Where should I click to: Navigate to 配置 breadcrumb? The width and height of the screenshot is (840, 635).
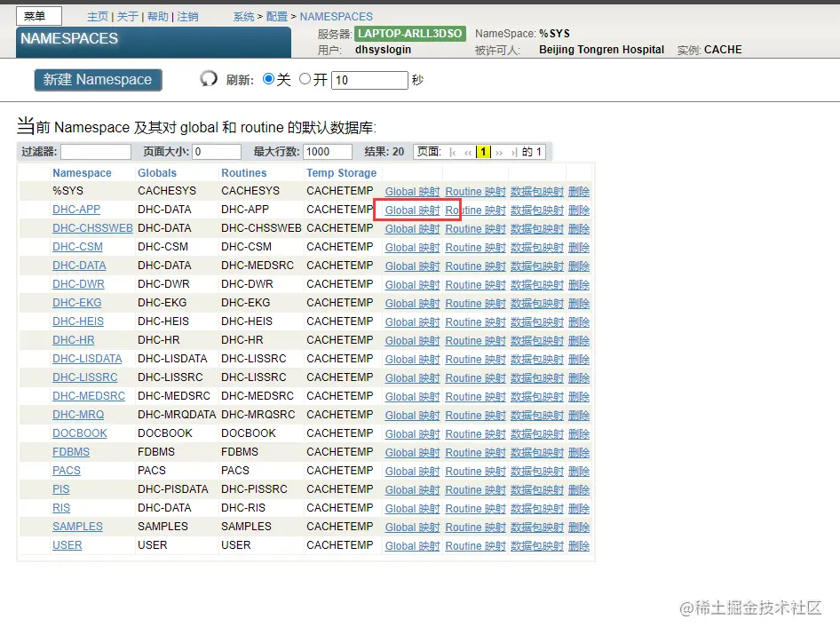click(277, 17)
